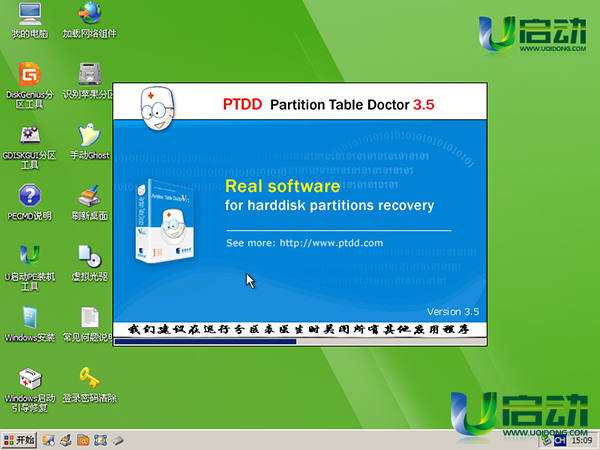Click the first quick launch icon beside 开始
Viewport: 600px width, 450px height.
[x=49, y=440]
